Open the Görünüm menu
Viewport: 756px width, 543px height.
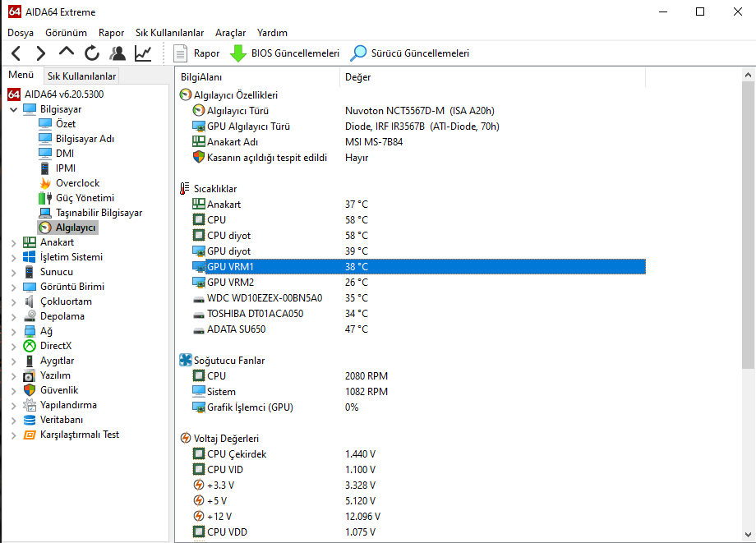(x=66, y=33)
